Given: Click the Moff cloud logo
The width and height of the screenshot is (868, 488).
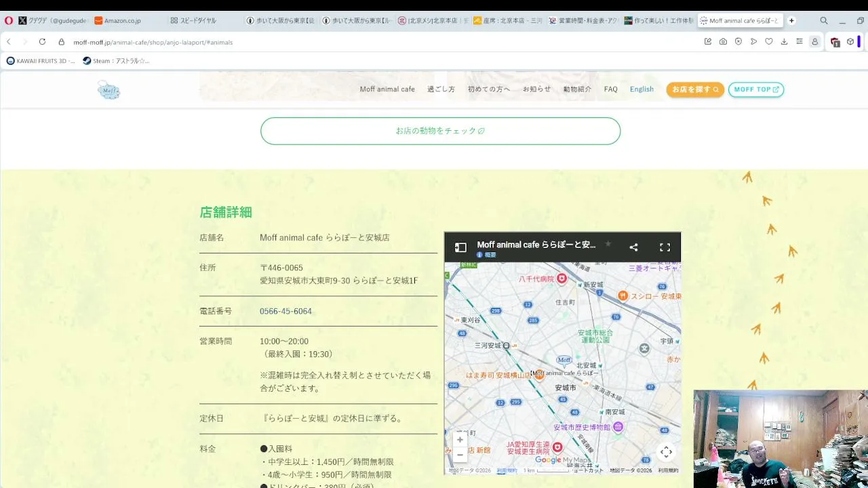Looking at the screenshot, I should (108, 89).
